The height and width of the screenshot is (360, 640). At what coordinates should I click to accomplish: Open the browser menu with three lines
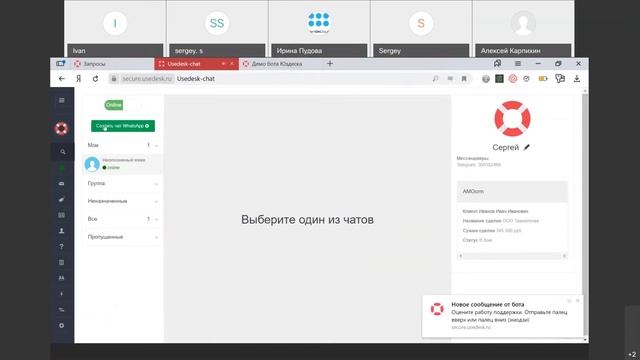[x=518, y=64]
